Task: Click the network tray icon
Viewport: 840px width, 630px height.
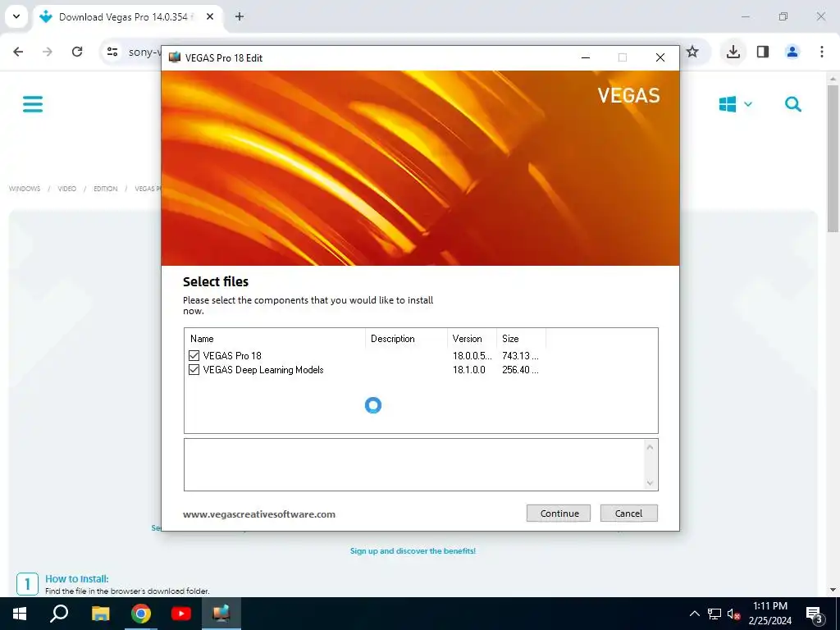Action: 714,614
